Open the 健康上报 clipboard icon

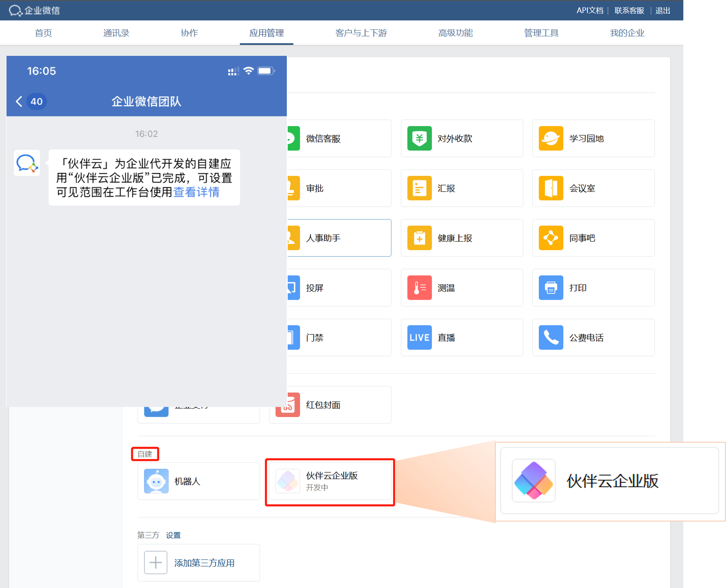(x=419, y=238)
